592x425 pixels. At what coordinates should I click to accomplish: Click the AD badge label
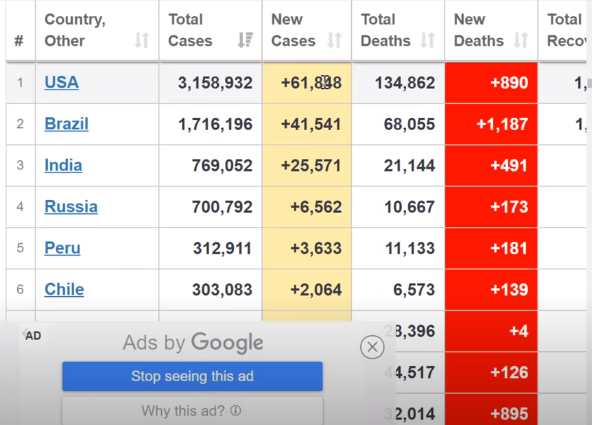point(33,336)
